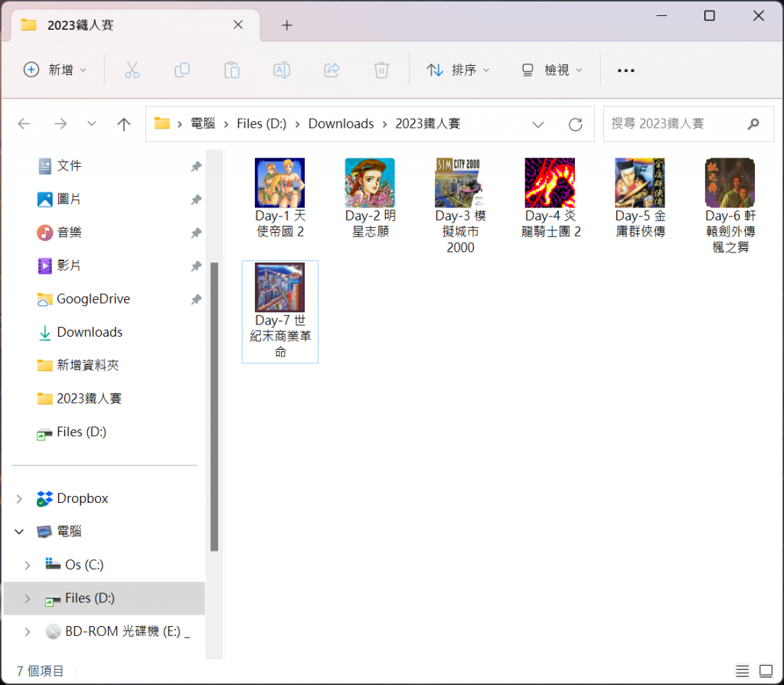The height and width of the screenshot is (685, 784).
Task: Click Downloads in address breadcrumb
Action: (x=341, y=123)
